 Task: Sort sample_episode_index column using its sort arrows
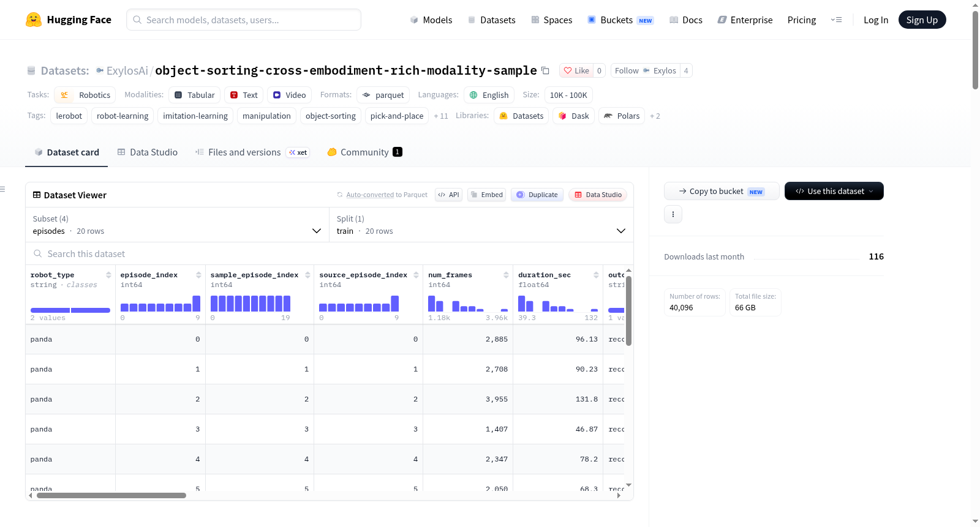[307, 275]
